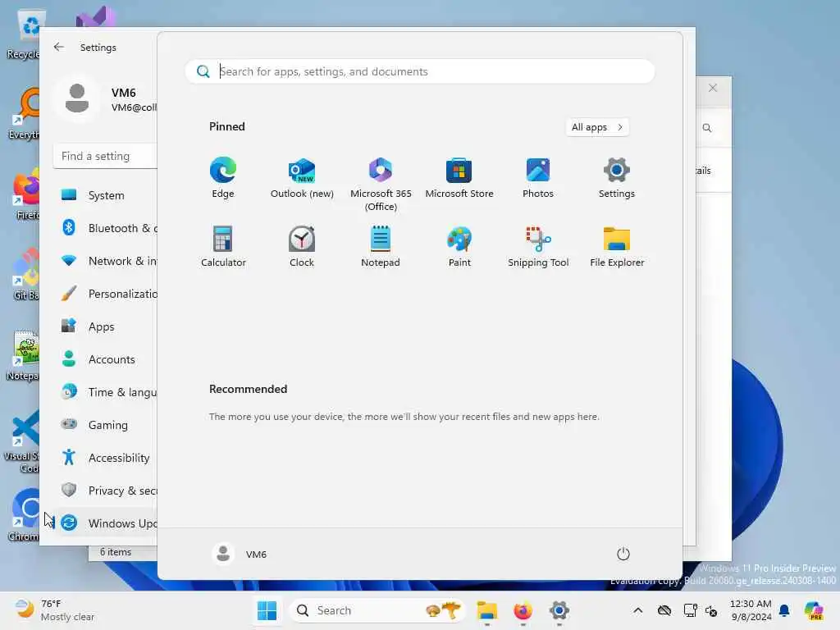Click search icon in background Explorer window
The height and width of the screenshot is (630, 840).
coord(707,128)
